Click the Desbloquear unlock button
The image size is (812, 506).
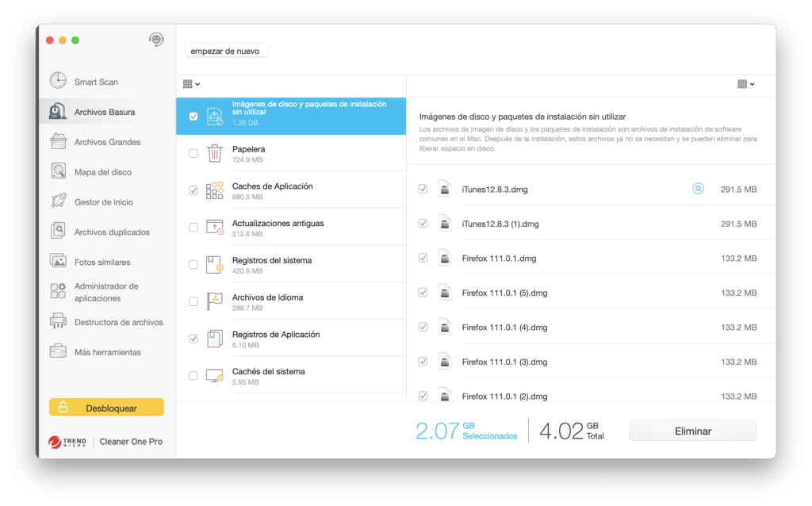106,408
